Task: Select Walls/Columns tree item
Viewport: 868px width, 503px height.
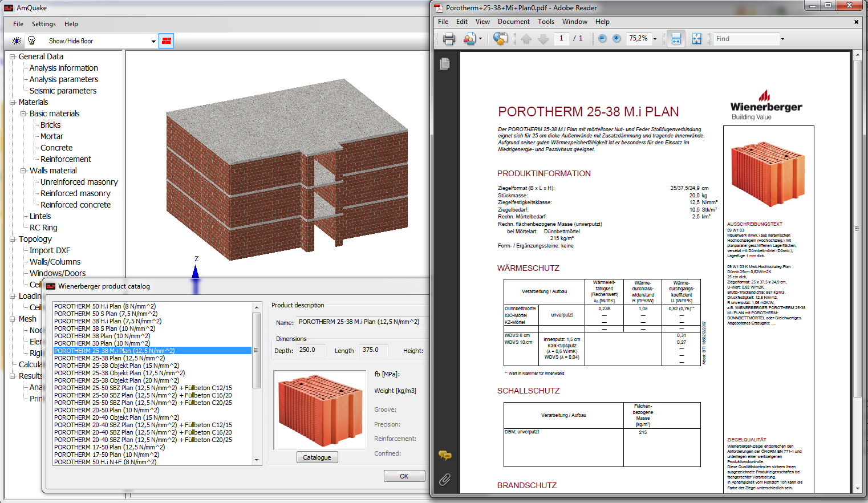Action: pos(55,262)
